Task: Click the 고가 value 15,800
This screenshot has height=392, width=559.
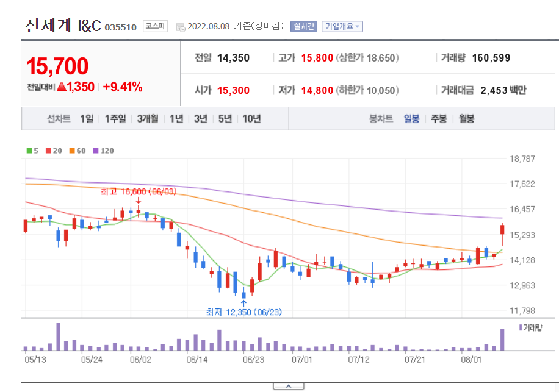Action: click(x=317, y=58)
